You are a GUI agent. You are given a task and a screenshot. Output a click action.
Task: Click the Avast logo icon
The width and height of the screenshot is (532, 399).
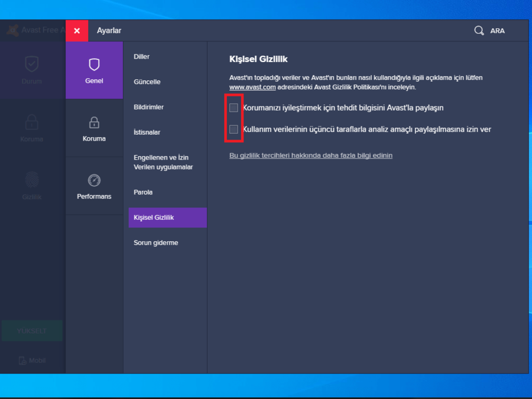tap(13, 31)
